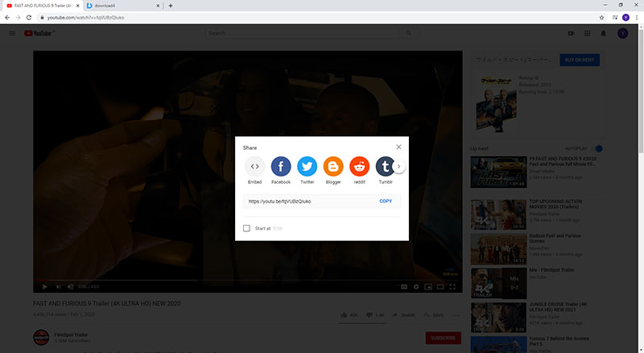Share the video on Twitter
Image resolution: width=644 pixels, height=353 pixels.
click(x=307, y=166)
